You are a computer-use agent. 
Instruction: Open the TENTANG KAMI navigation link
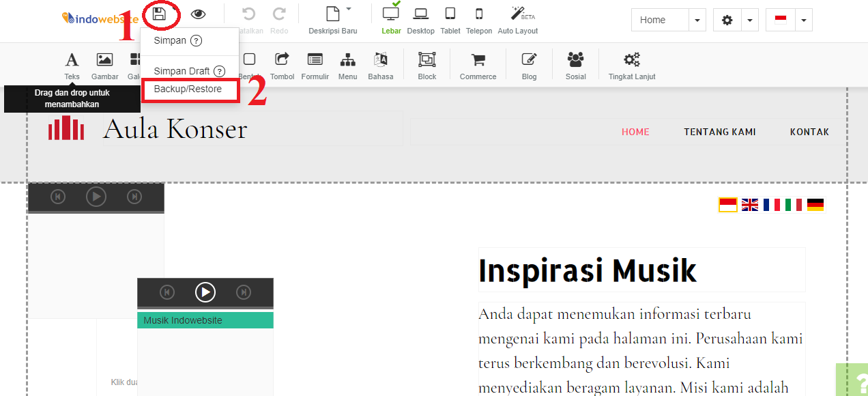pos(720,131)
